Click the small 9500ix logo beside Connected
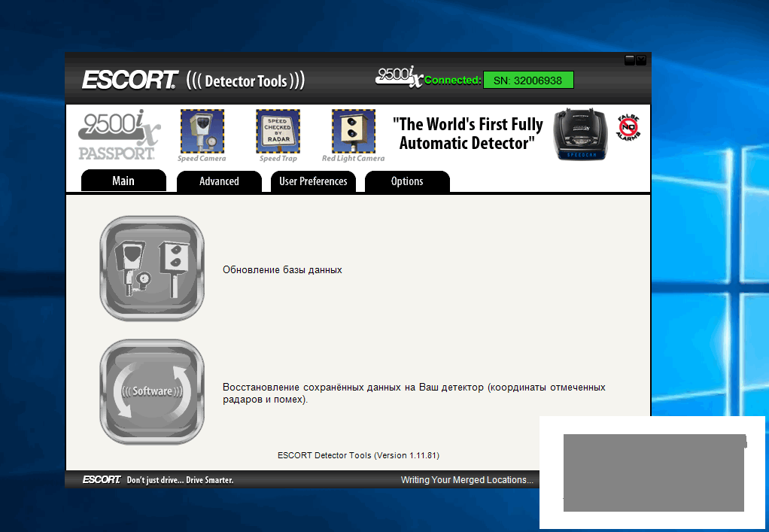The height and width of the screenshot is (532, 769). point(400,77)
